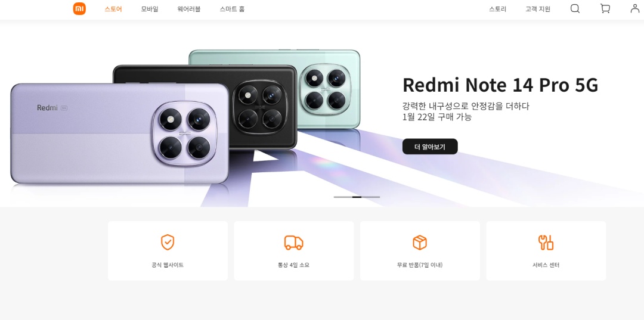The height and width of the screenshot is (320, 644).
Task: Click the return box icon
Action: [420, 243]
